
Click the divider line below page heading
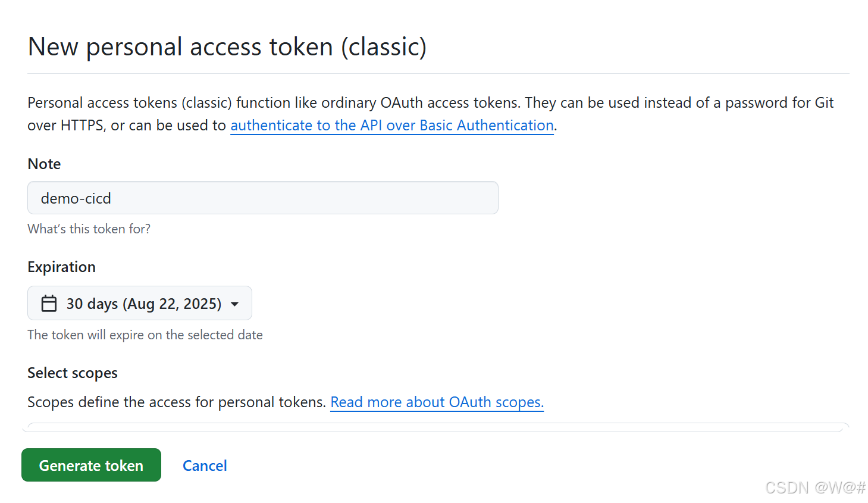click(x=438, y=74)
